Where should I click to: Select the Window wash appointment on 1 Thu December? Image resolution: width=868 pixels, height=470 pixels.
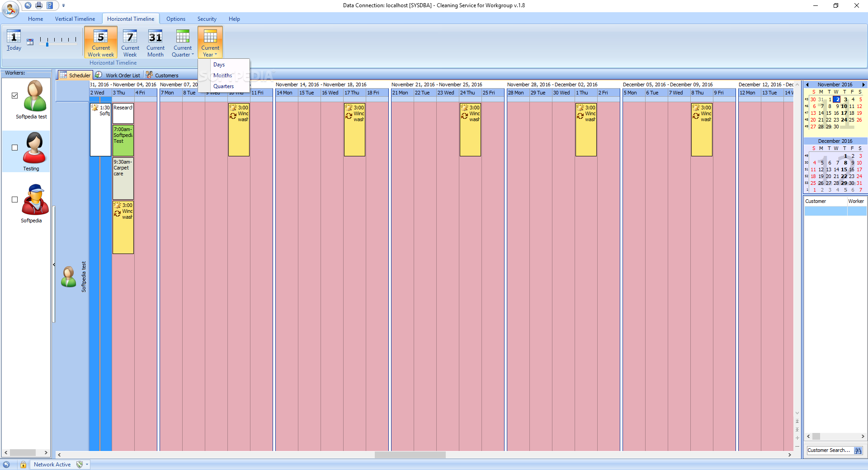[x=586, y=130]
